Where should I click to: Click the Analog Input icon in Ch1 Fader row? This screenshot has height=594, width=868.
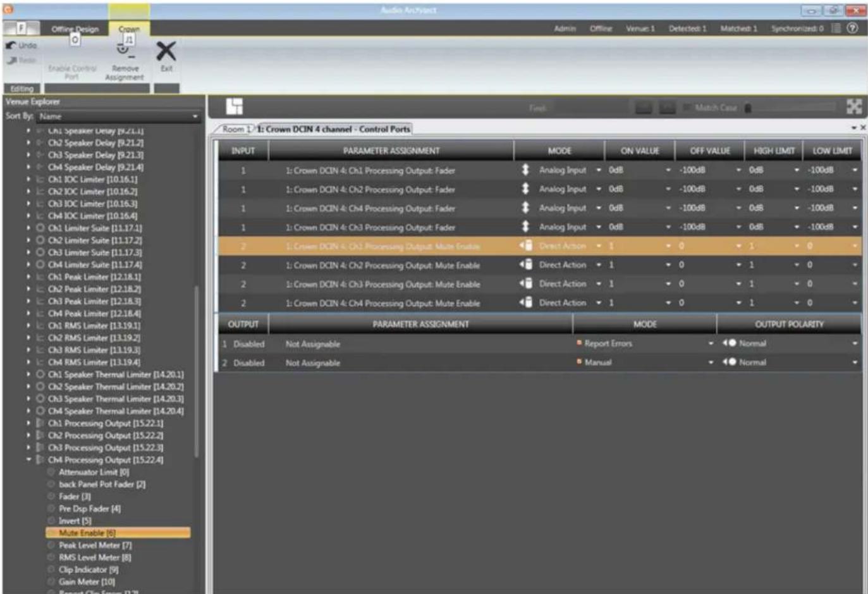tap(525, 170)
